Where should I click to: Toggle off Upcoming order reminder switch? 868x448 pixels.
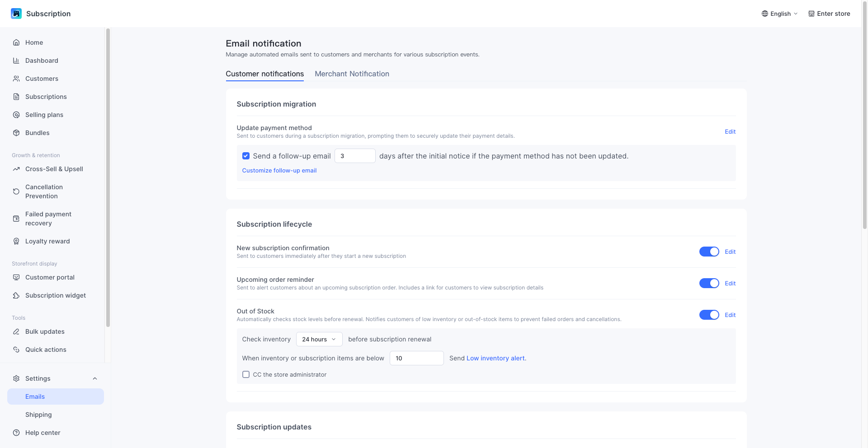tap(709, 283)
